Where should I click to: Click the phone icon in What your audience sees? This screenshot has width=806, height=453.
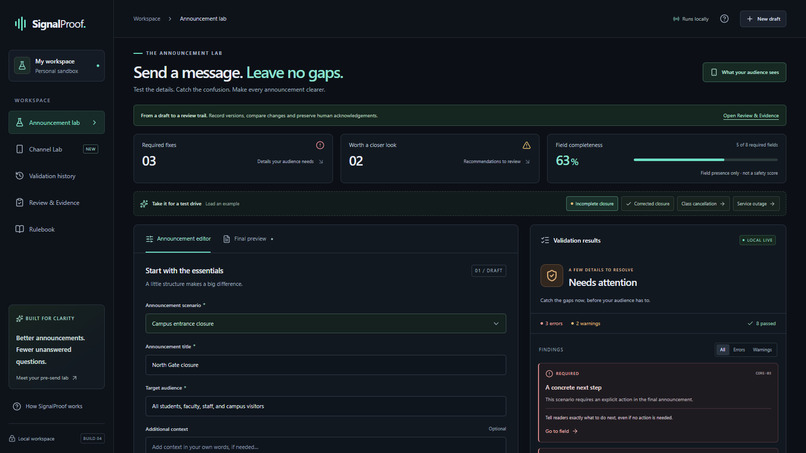tap(714, 73)
